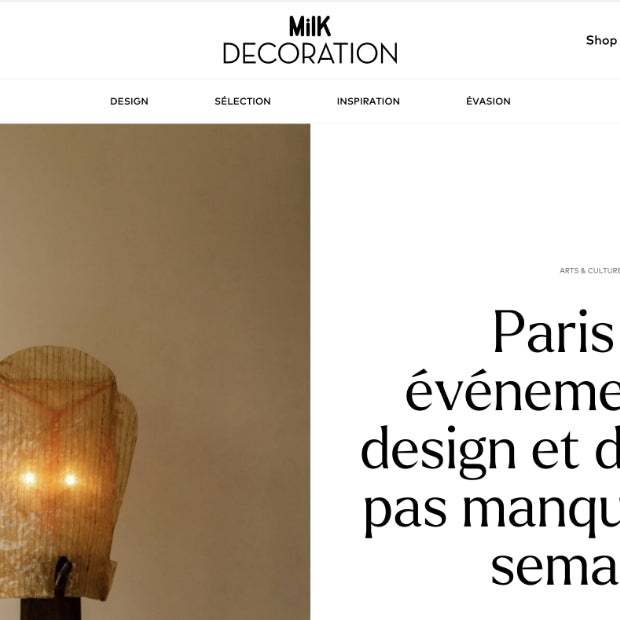Click the right glowing bulb in photo
620x620 pixels.
pos(70,480)
